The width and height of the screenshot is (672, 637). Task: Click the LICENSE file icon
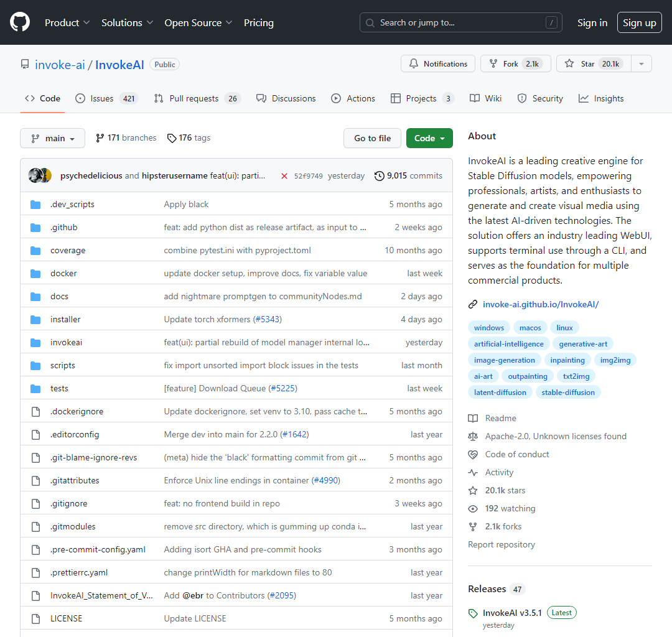(35, 619)
